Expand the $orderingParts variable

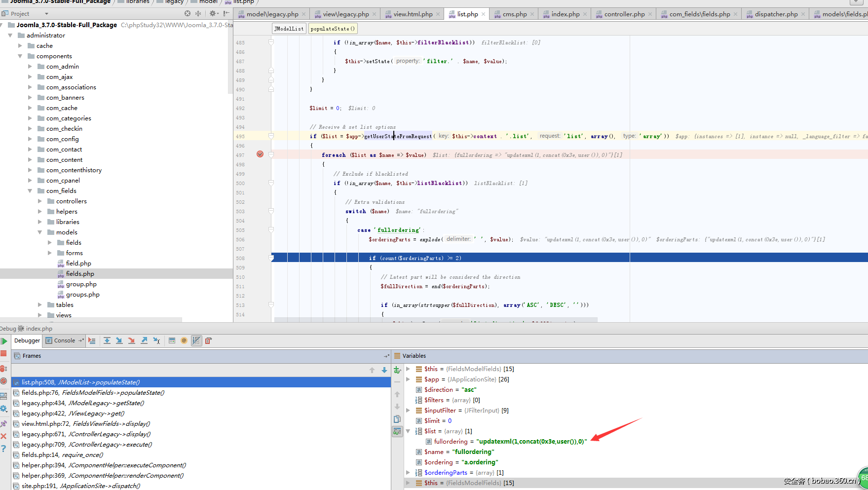408,473
